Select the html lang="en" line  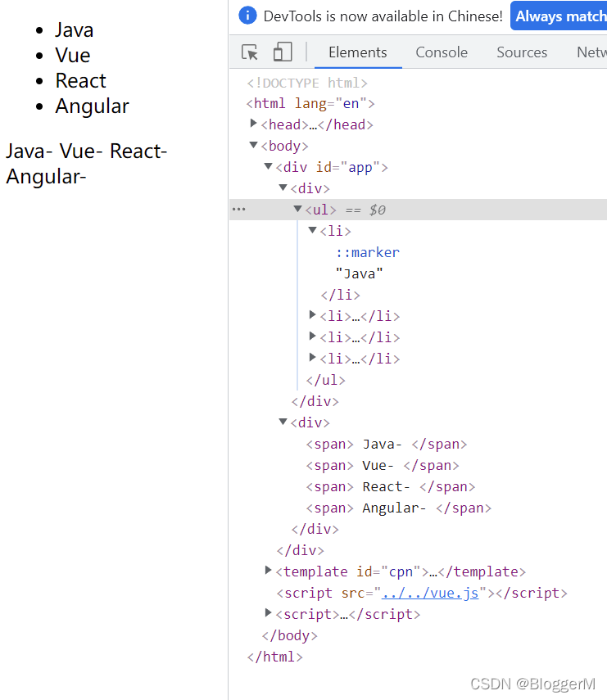pos(310,104)
